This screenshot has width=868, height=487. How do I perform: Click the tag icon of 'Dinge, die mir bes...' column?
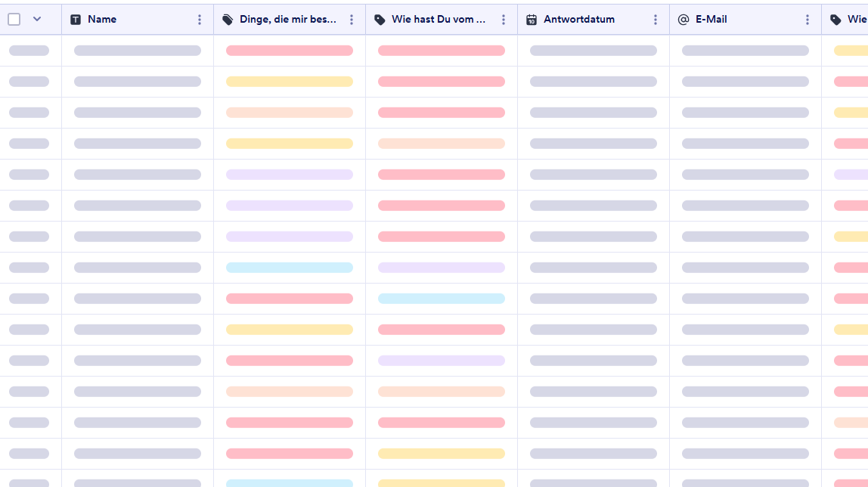click(228, 20)
